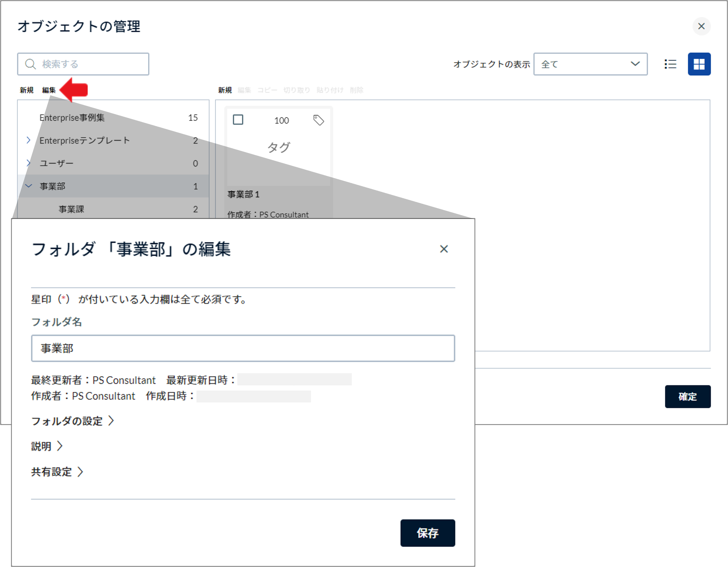
Task: Click 編集 above the folder tree
Action: 49,90
